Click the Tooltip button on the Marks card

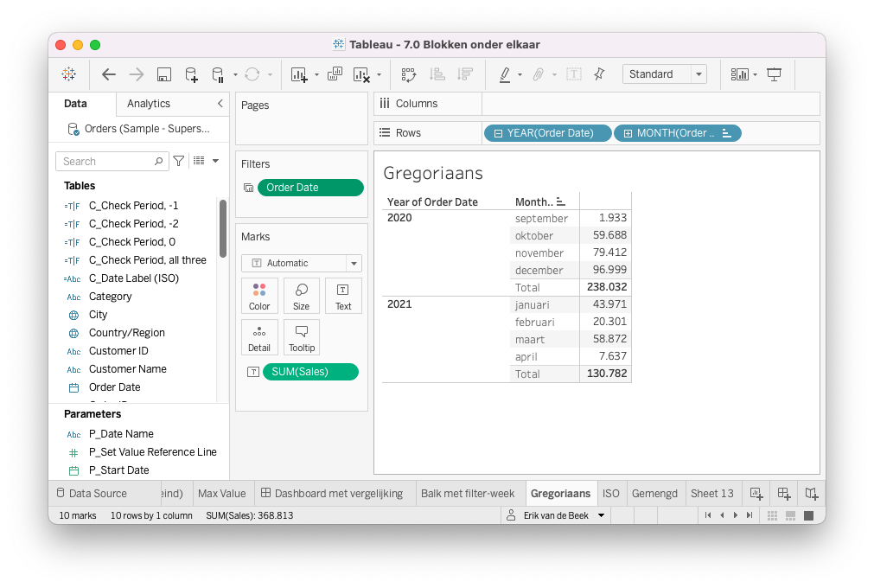[301, 336]
